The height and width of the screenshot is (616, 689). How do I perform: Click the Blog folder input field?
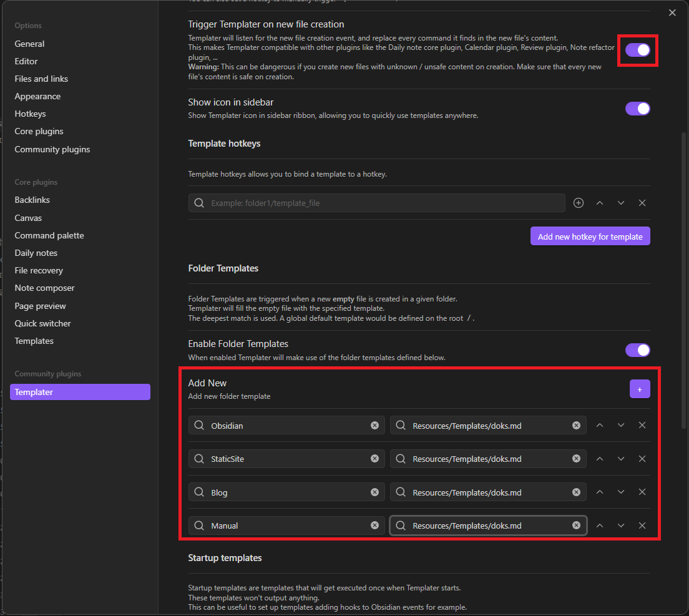pyautogui.click(x=286, y=492)
